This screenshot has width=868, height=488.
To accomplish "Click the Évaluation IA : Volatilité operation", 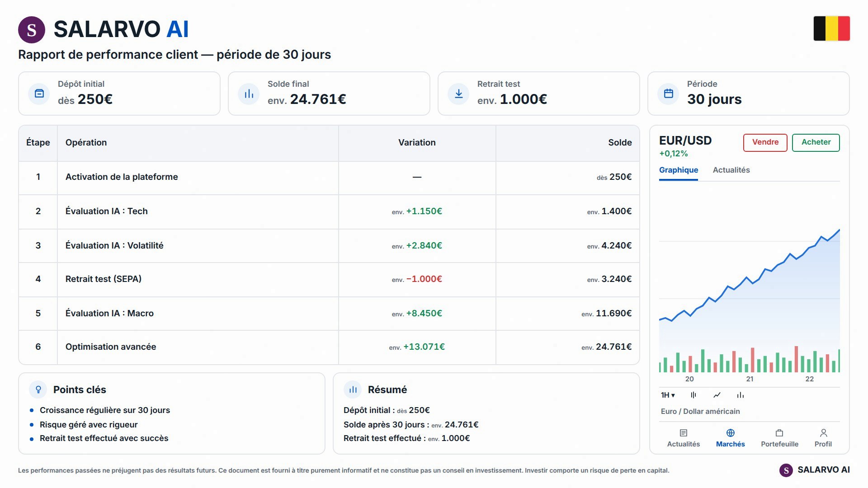I will (114, 245).
